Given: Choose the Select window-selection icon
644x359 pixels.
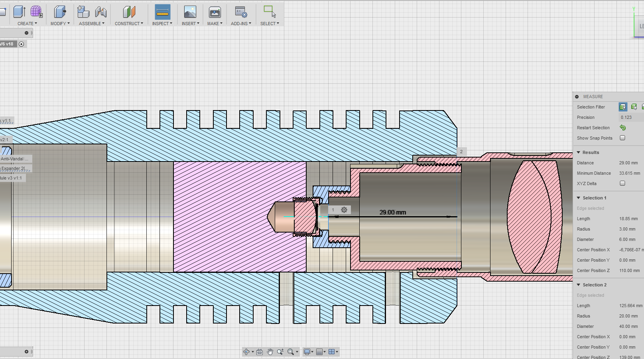Looking at the screenshot, I should (270, 12).
